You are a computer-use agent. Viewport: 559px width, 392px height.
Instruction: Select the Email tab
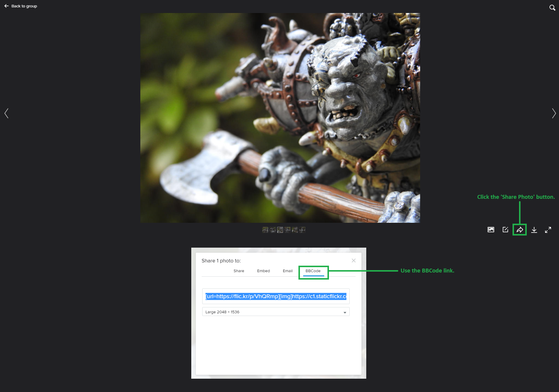(x=287, y=271)
